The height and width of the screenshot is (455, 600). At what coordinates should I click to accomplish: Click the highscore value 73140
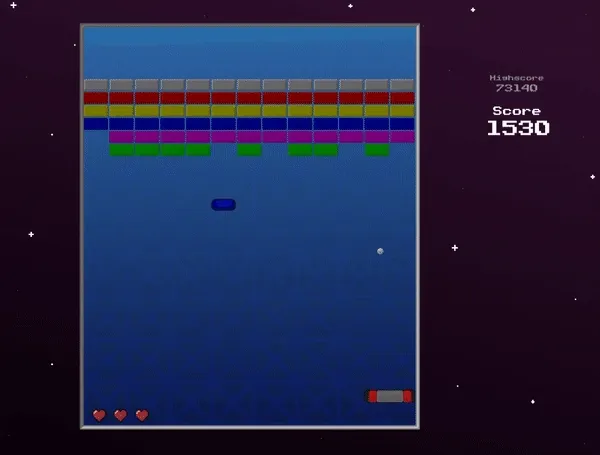pos(517,88)
